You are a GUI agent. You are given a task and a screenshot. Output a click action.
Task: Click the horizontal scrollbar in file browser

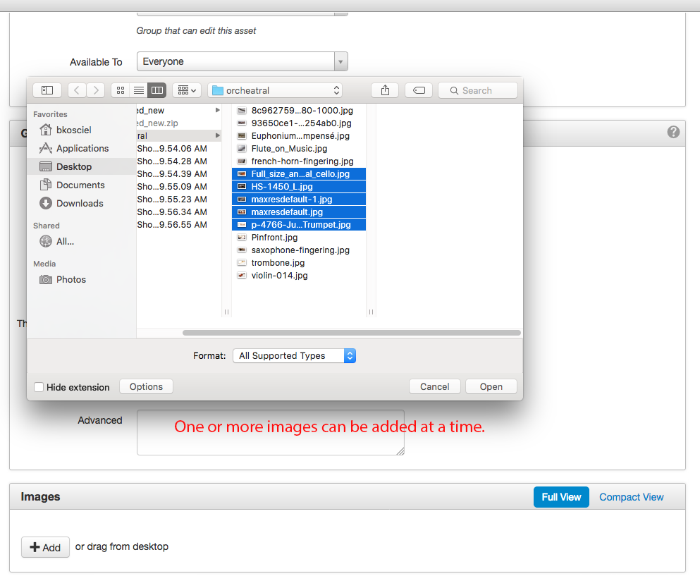(x=351, y=333)
